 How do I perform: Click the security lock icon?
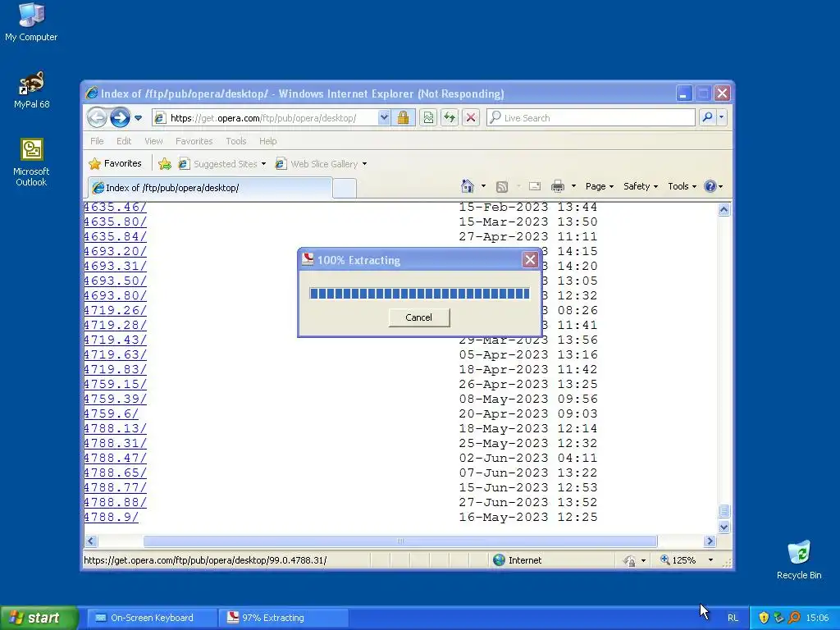coord(403,117)
